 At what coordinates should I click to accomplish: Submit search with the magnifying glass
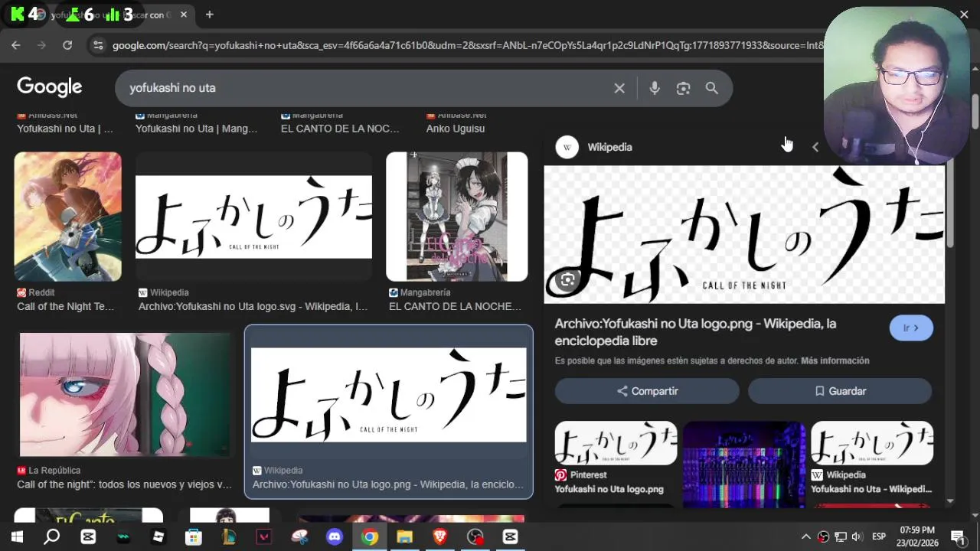tap(712, 88)
